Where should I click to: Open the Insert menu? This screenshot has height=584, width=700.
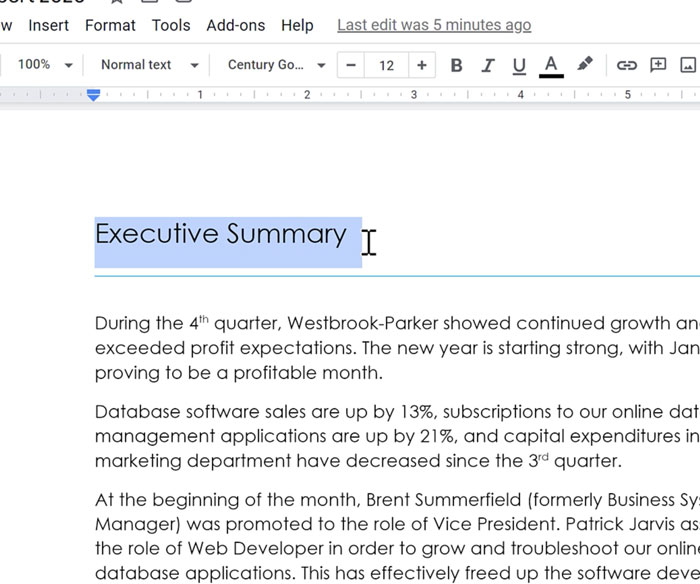pos(49,25)
